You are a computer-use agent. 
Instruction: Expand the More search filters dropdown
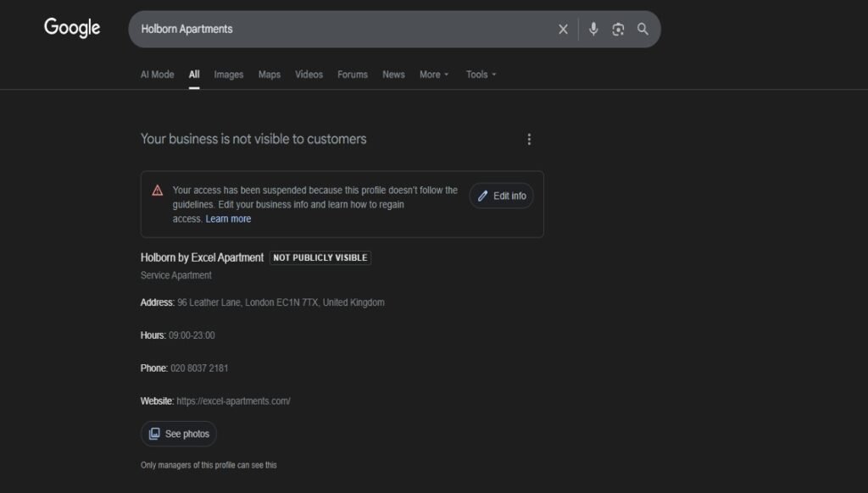pos(434,75)
